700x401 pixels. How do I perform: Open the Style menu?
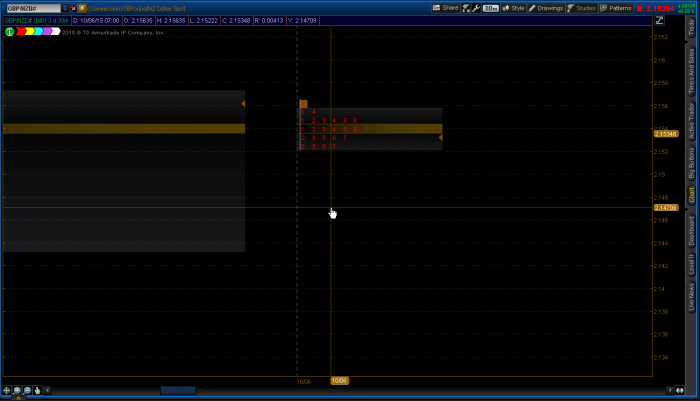click(x=514, y=7)
